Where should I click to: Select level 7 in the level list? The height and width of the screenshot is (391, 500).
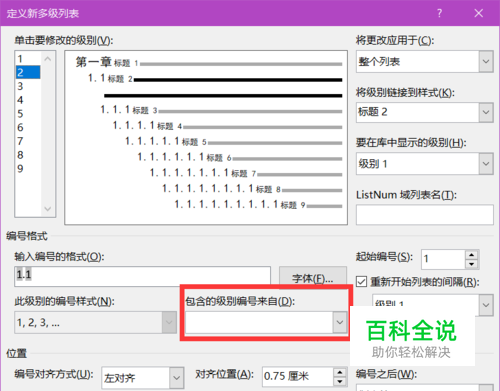[28, 141]
